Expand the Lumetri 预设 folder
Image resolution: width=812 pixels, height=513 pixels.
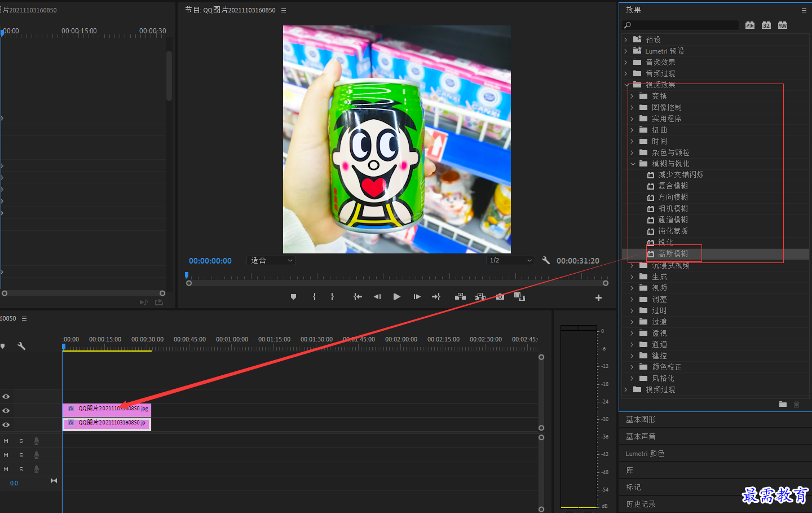pos(625,51)
